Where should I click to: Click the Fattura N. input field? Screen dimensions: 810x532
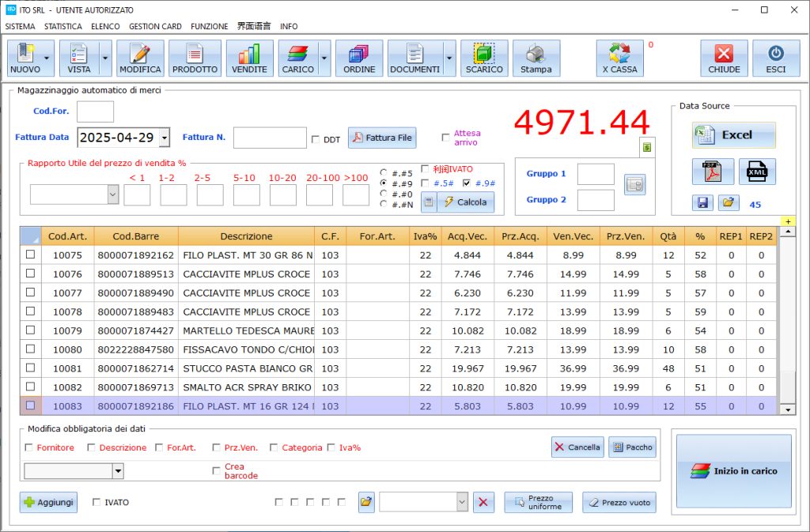click(270, 138)
